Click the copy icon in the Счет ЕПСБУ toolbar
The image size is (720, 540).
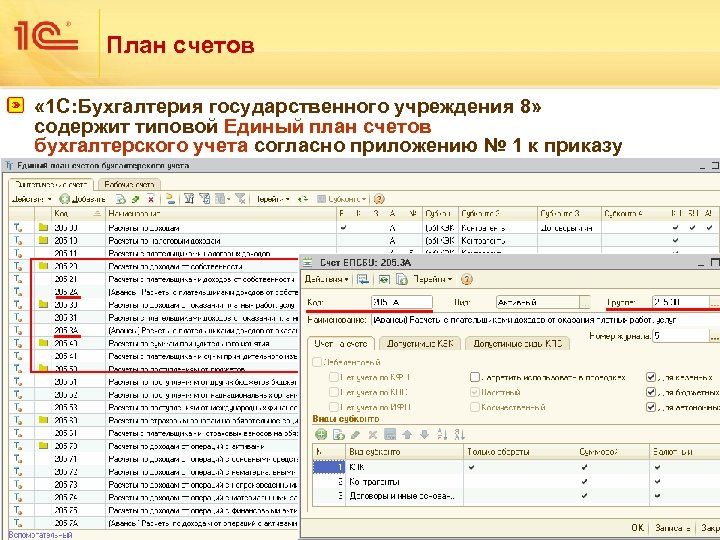coord(402,279)
